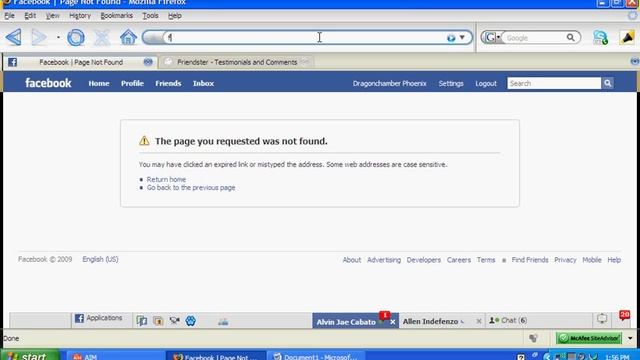Click the Google search box in toolbar
Viewport: 640px width, 360px height.
pyautogui.click(x=535, y=38)
